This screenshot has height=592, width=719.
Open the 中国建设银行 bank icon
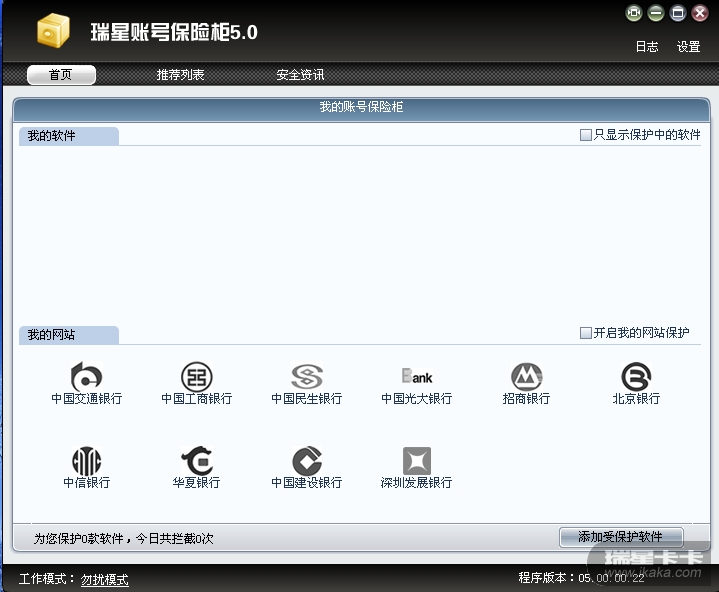pos(306,460)
